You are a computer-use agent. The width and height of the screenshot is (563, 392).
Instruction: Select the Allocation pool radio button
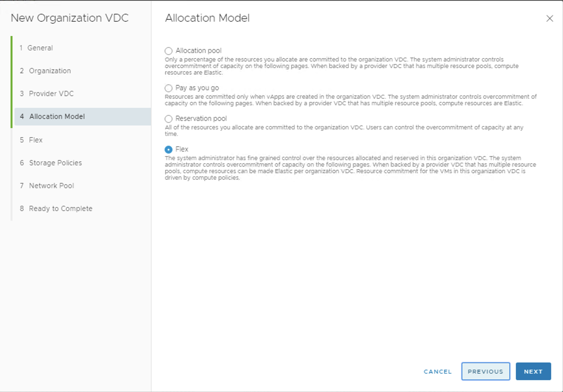click(x=169, y=51)
